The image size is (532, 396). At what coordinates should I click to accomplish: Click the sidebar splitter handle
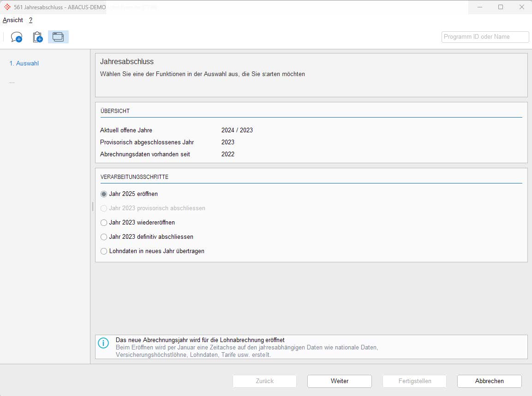[92, 206]
